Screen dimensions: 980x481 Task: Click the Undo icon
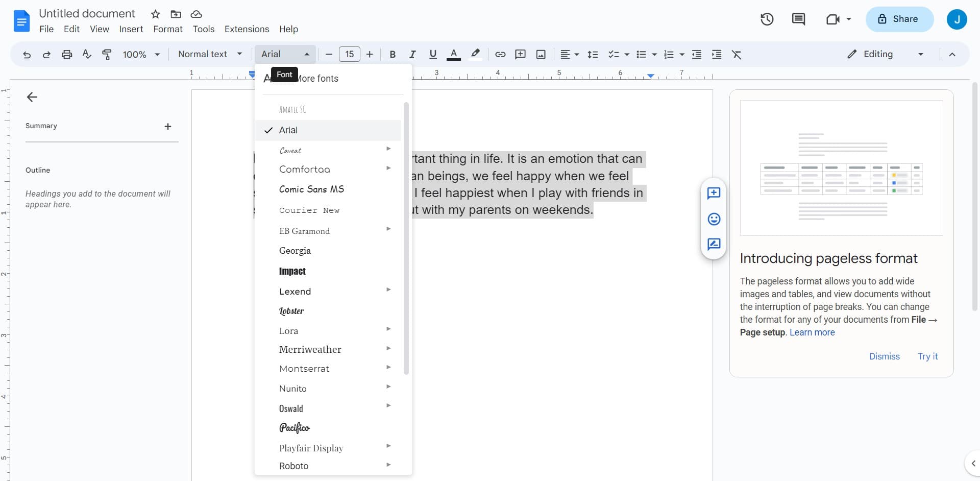27,54
